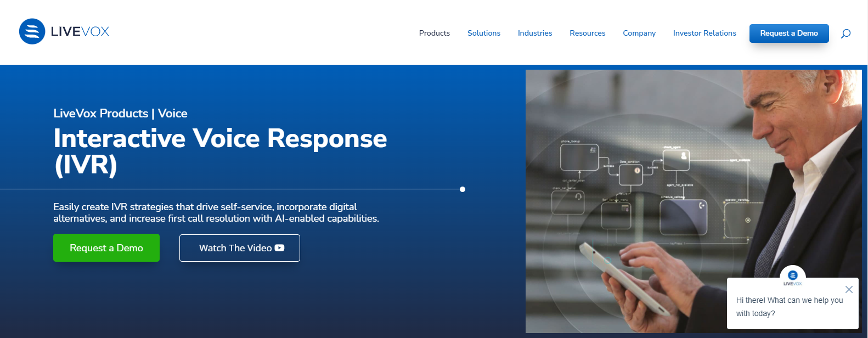This screenshot has width=868, height=338.
Task: Click the headset icon in check_call_center node
Action: 578,197
